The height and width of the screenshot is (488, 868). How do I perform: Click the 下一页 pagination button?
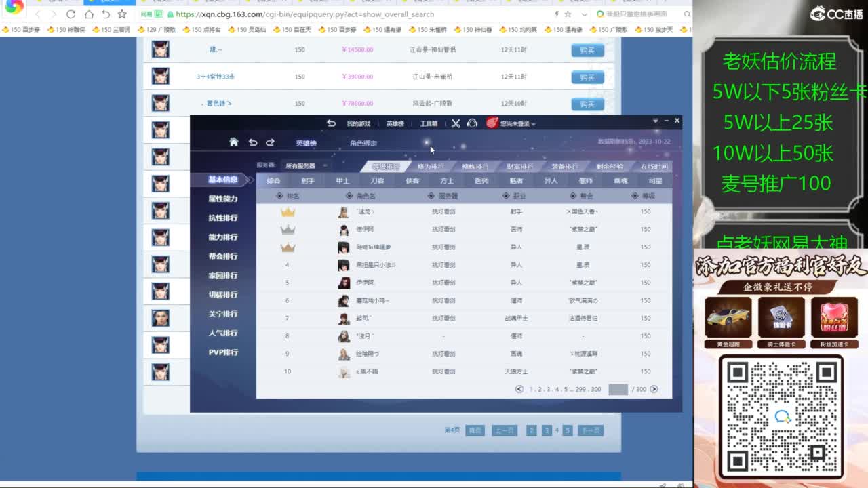[590, 430]
